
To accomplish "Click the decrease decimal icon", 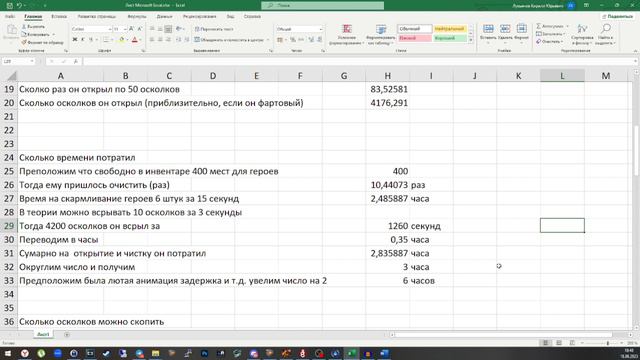I will tap(320, 40).
